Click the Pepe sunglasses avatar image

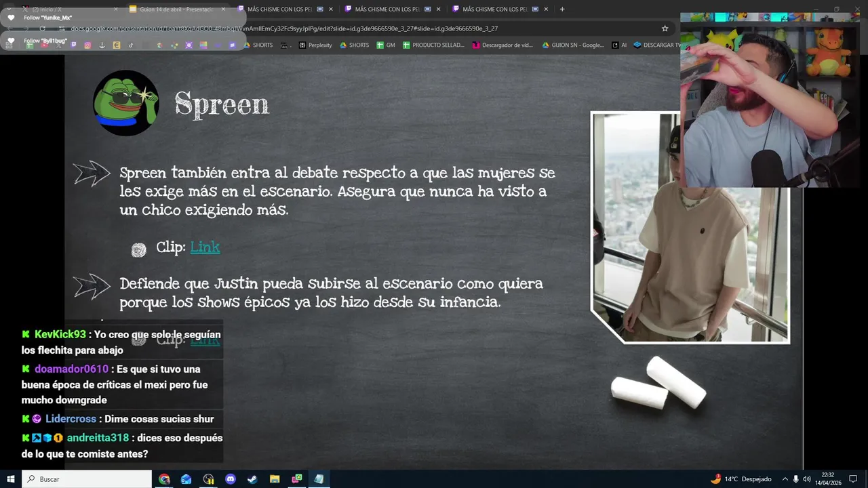coord(126,103)
